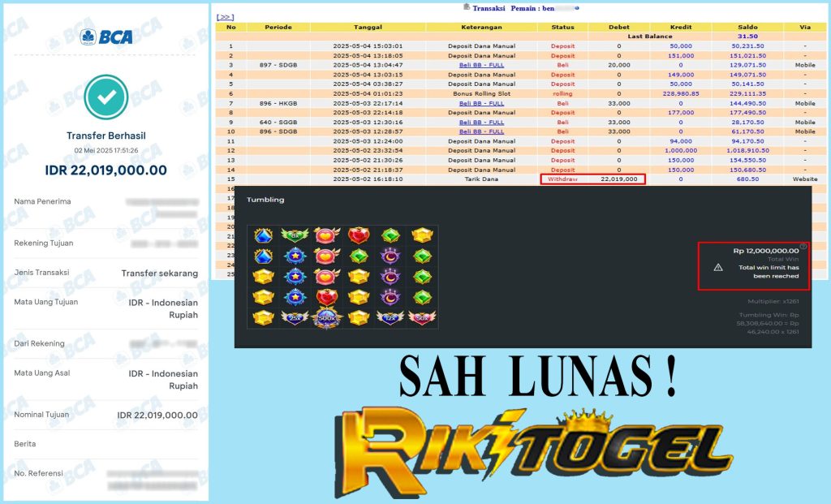Screen dimensions: 831x504
Task: Click the small icon before Transaksi title
Action: 467,6
